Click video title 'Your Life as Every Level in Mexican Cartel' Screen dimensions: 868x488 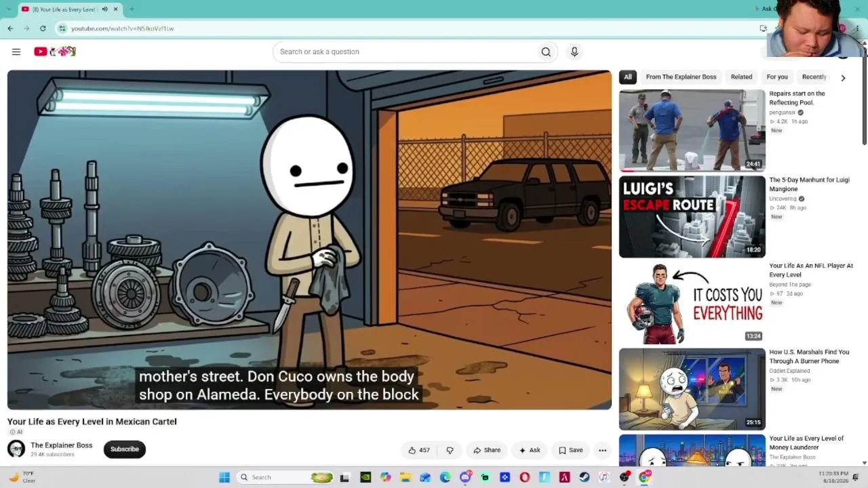[x=92, y=422]
